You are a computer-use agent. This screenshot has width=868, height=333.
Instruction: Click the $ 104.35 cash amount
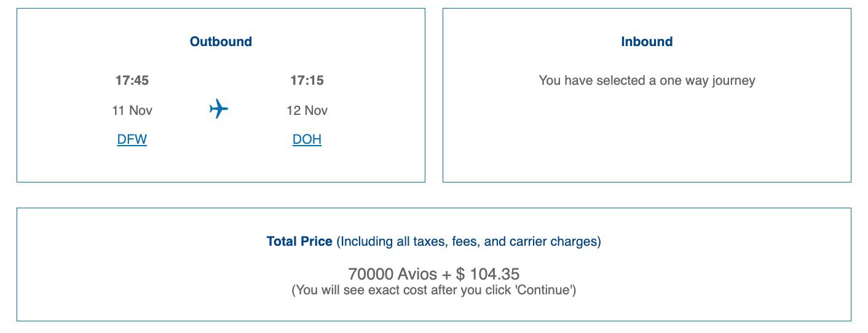487,274
